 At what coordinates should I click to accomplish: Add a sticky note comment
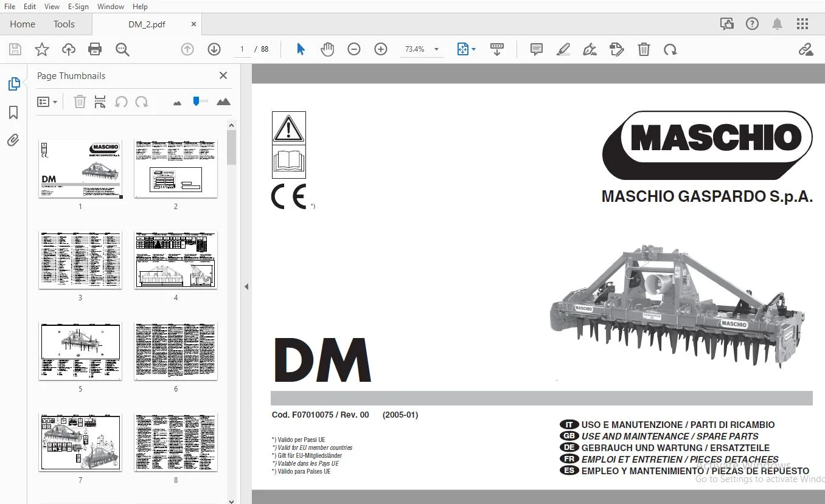[537, 49]
